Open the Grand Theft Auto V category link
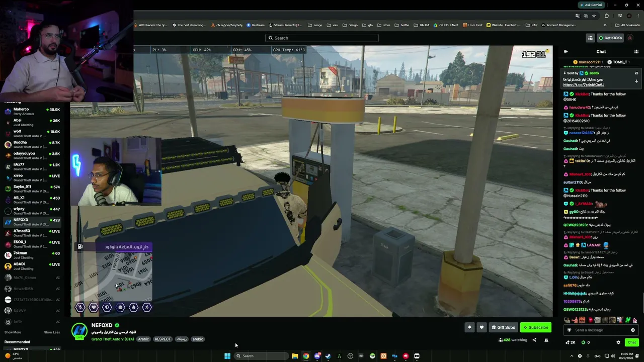 [113, 339]
